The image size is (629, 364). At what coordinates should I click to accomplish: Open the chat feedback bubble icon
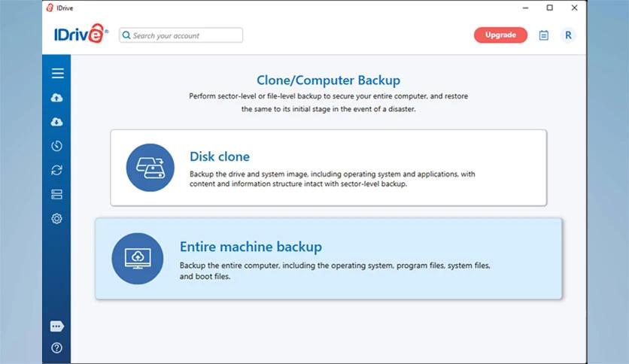tap(56, 326)
